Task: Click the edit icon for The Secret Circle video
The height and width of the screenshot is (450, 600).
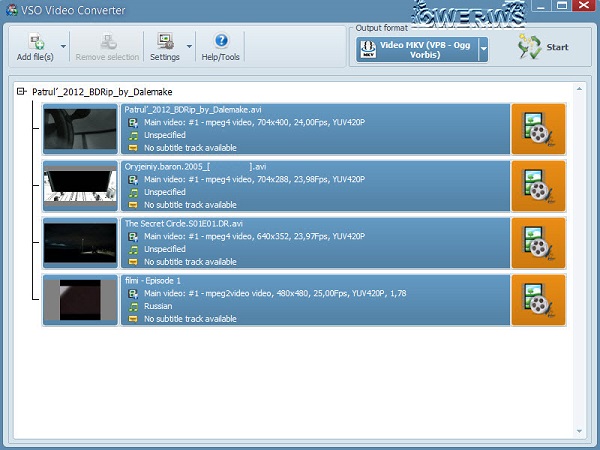Action: [538, 243]
